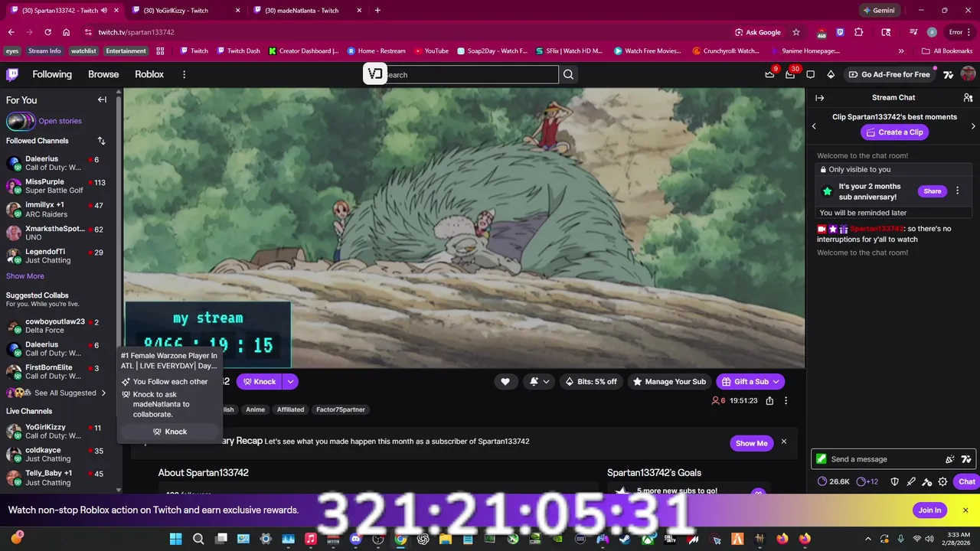Select the Factor75partner tag
This screenshot has width=980, height=551.
(x=341, y=409)
